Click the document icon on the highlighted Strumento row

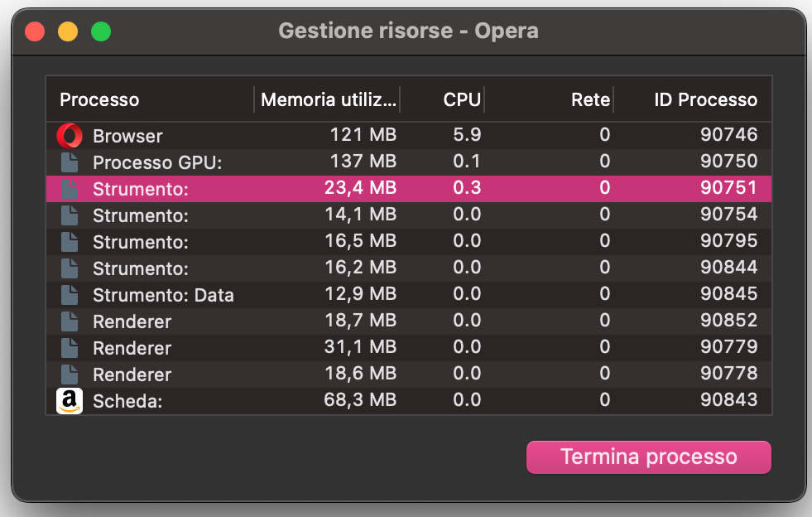click(70, 188)
